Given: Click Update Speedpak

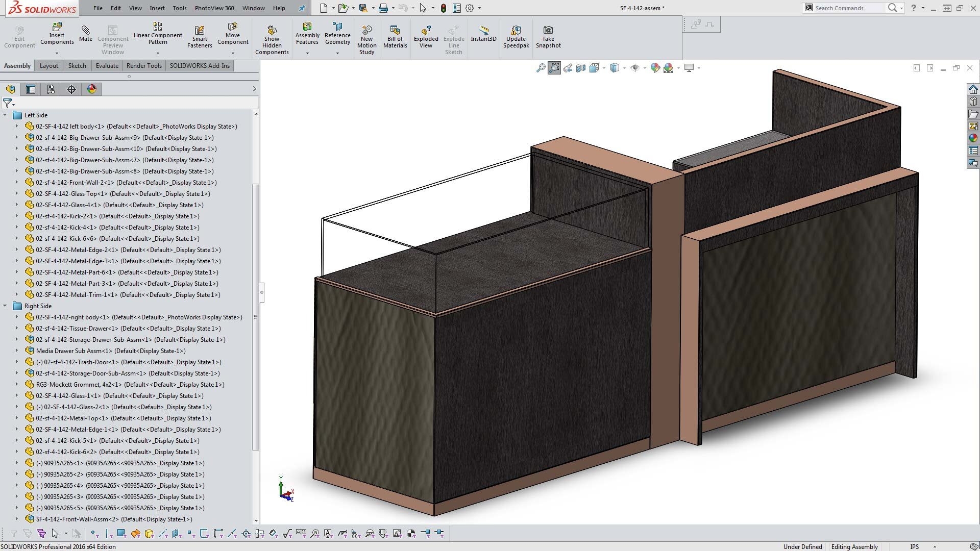Looking at the screenshot, I should point(516,37).
